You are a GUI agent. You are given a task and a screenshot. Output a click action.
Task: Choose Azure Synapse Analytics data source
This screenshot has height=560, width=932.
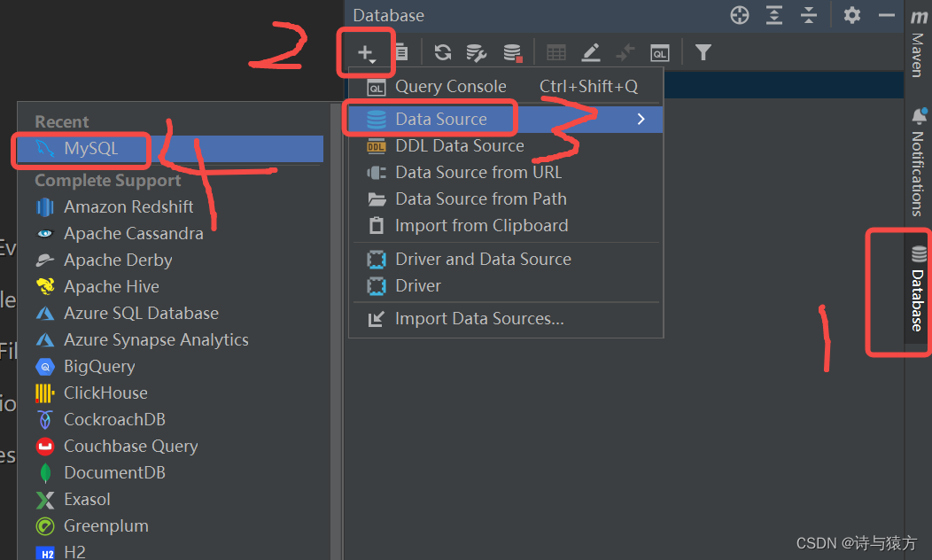(x=171, y=340)
